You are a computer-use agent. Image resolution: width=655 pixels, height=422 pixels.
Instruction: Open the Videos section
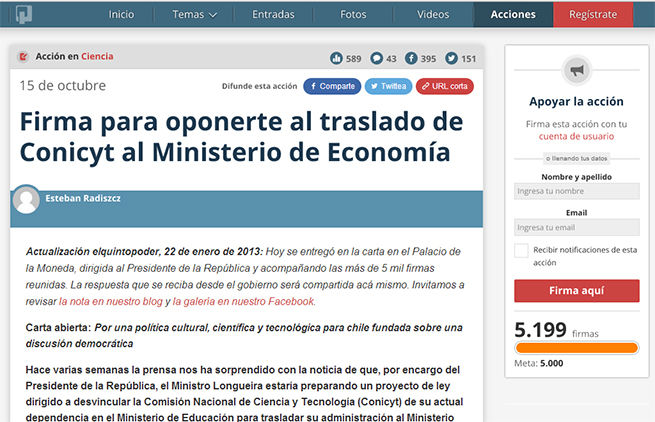[x=433, y=14]
